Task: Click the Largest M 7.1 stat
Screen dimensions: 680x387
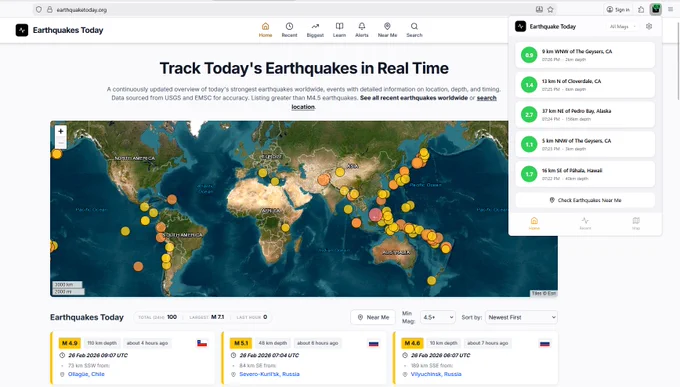Action: (207, 317)
